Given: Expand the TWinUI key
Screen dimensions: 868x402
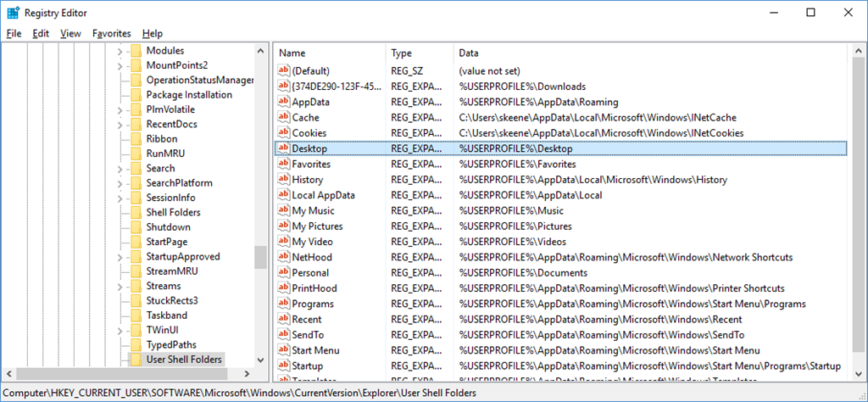Looking at the screenshot, I should (120, 331).
